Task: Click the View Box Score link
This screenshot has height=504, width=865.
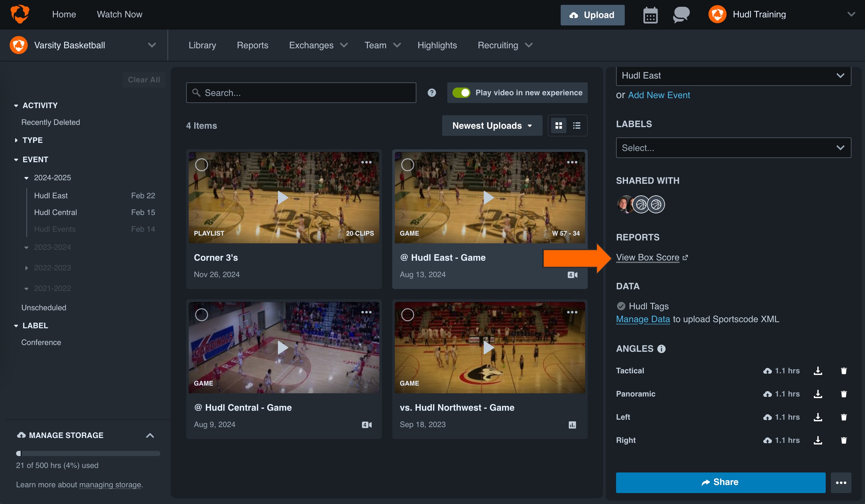Action: tap(648, 257)
